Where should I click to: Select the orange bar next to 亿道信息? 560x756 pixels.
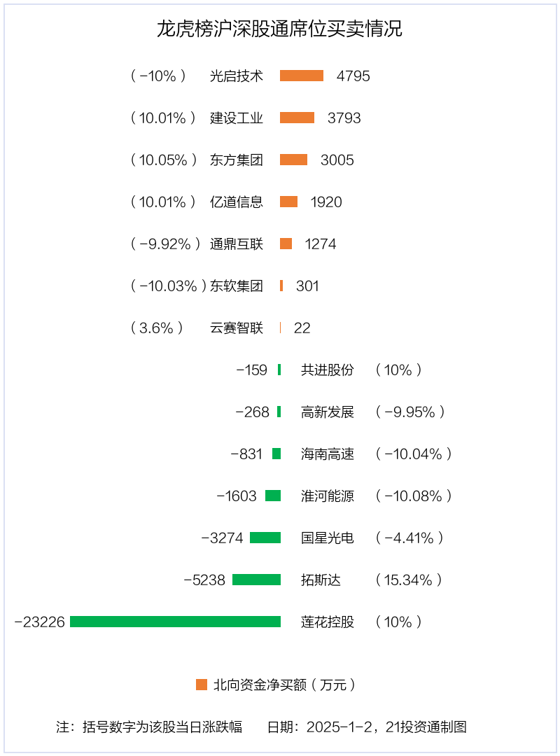288,202
